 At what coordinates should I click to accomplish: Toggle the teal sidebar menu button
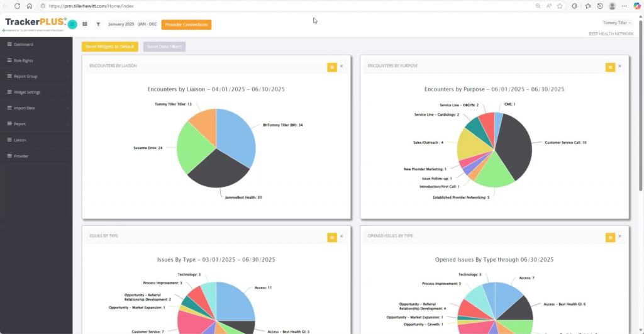pyautogui.click(x=72, y=25)
